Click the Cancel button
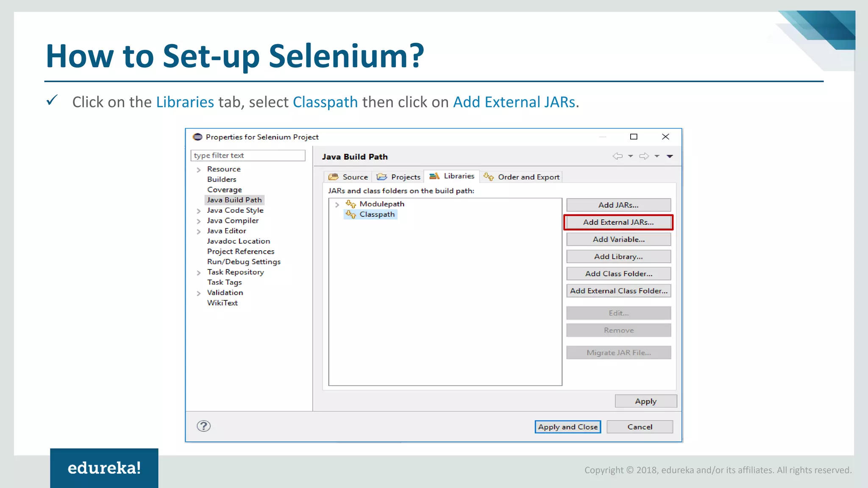868x488 pixels. [640, 427]
